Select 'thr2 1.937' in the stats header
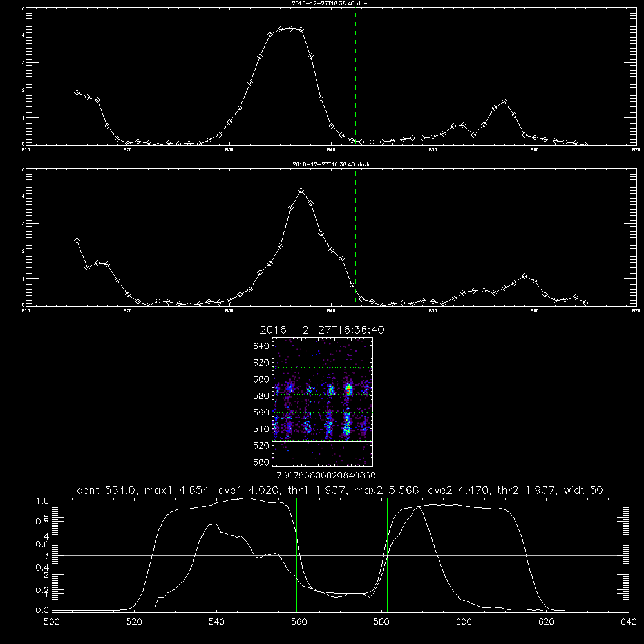The image size is (644, 644). coord(527,490)
